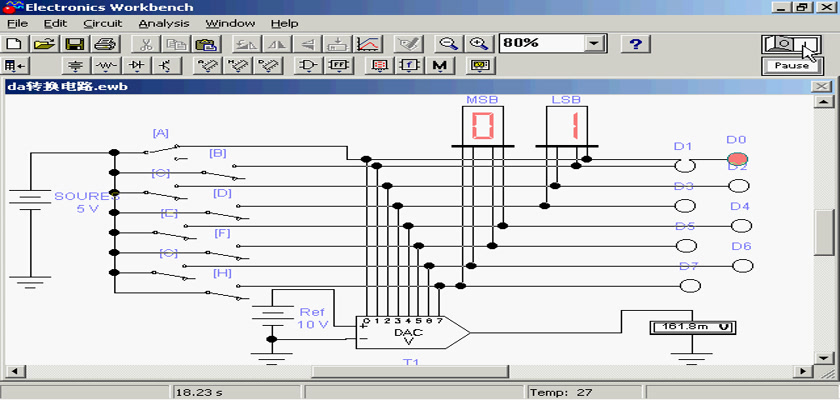
Task: Select the lit red D0 probe
Action: (x=738, y=159)
